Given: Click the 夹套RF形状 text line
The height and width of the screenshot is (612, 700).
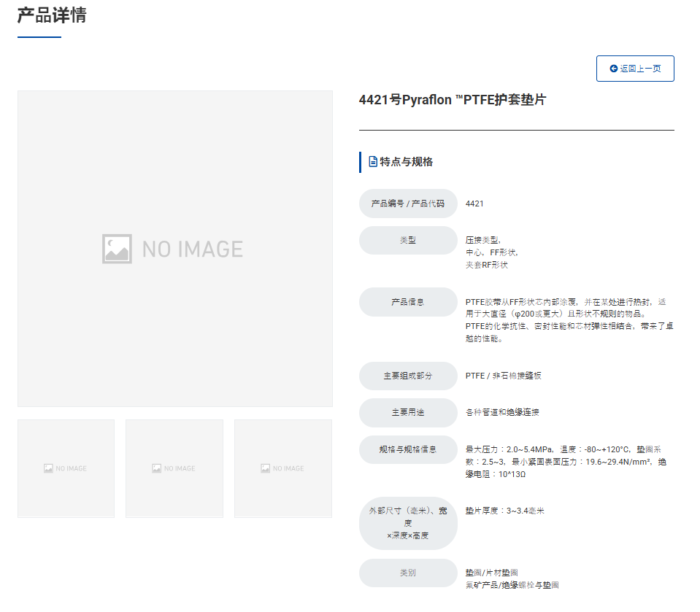Looking at the screenshot, I should point(487,265).
